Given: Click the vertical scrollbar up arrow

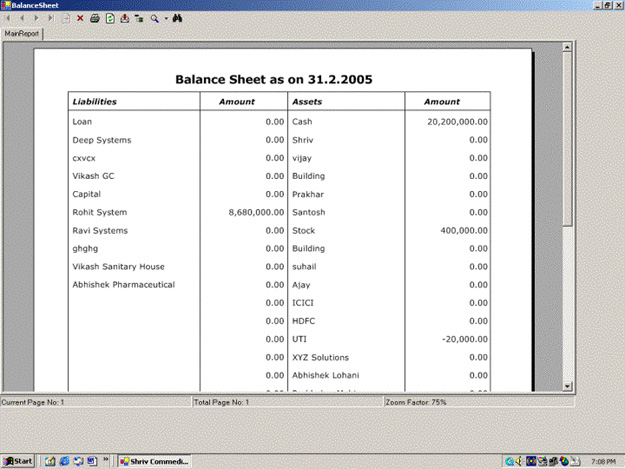Looking at the screenshot, I should pyautogui.click(x=567, y=47).
